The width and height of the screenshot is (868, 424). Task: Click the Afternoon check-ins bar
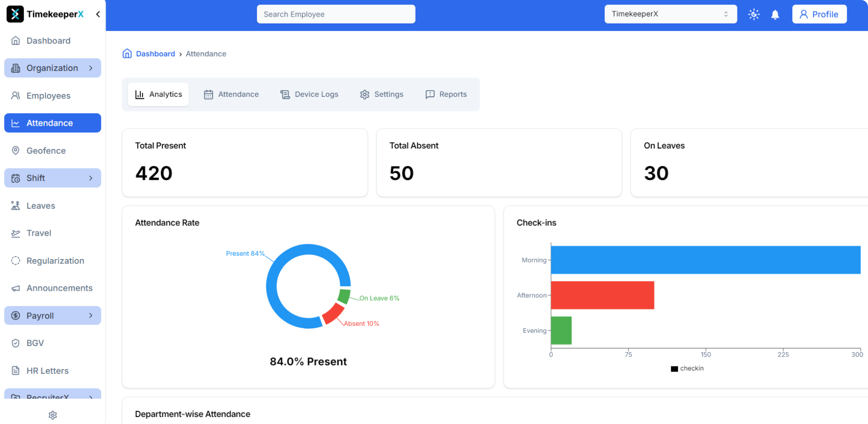(x=602, y=295)
